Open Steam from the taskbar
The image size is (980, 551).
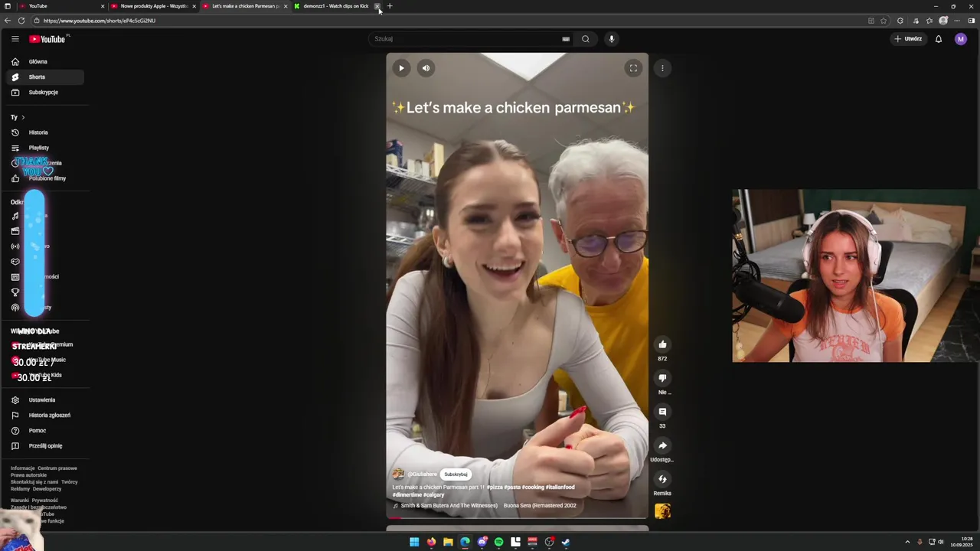(566, 542)
